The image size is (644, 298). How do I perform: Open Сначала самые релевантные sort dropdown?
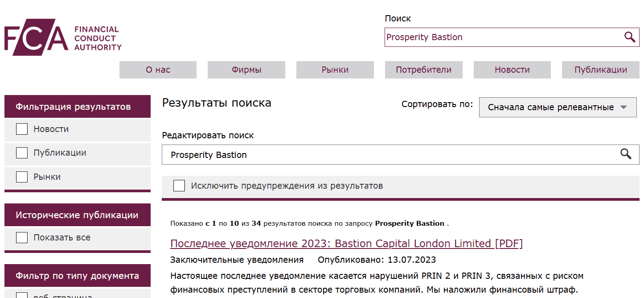(557, 108)
